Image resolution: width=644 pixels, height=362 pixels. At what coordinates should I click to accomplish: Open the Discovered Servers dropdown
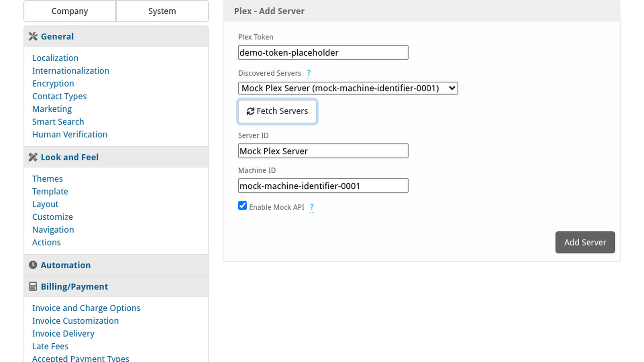348,88
